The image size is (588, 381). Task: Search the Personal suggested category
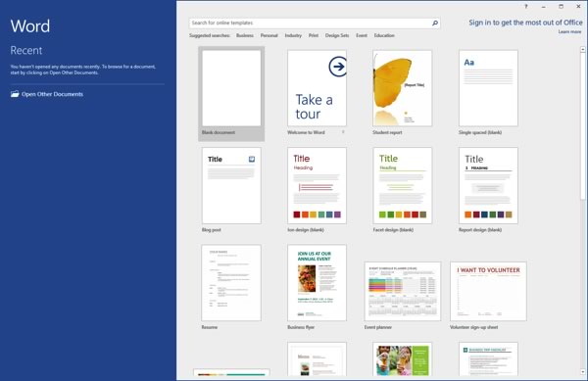tap(269, 35)
